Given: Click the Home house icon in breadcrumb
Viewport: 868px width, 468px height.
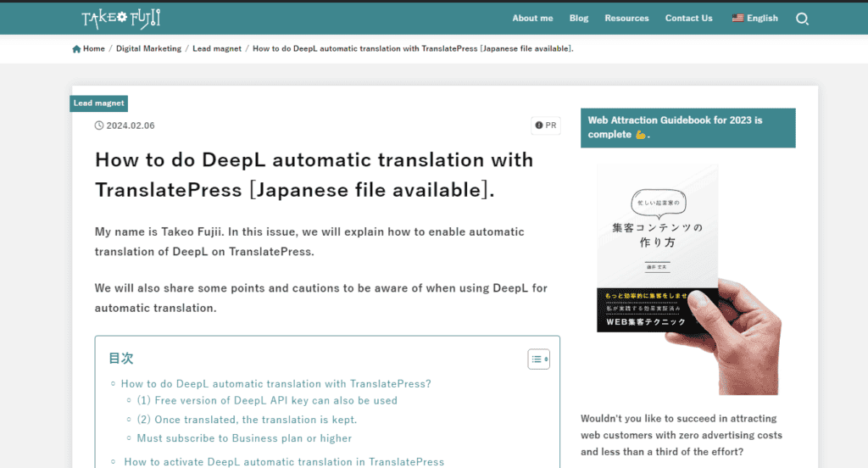Looking at the screenshot, I should tap(76, 48).
